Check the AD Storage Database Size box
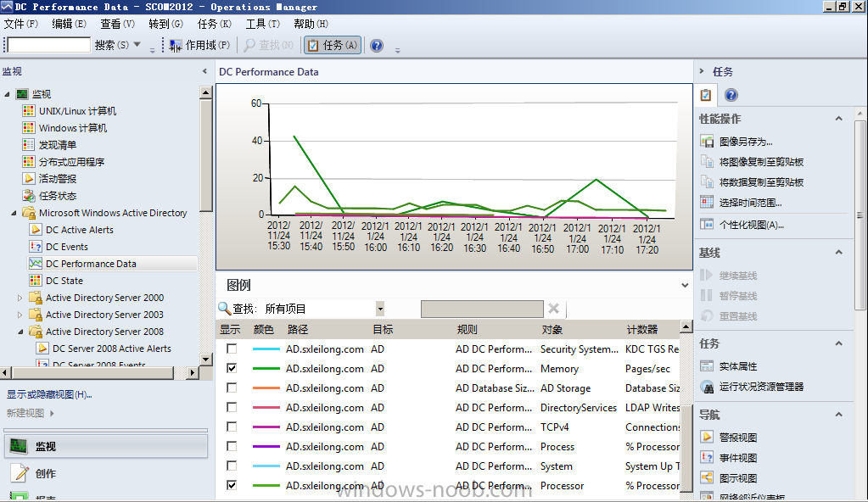 (232, 388)
